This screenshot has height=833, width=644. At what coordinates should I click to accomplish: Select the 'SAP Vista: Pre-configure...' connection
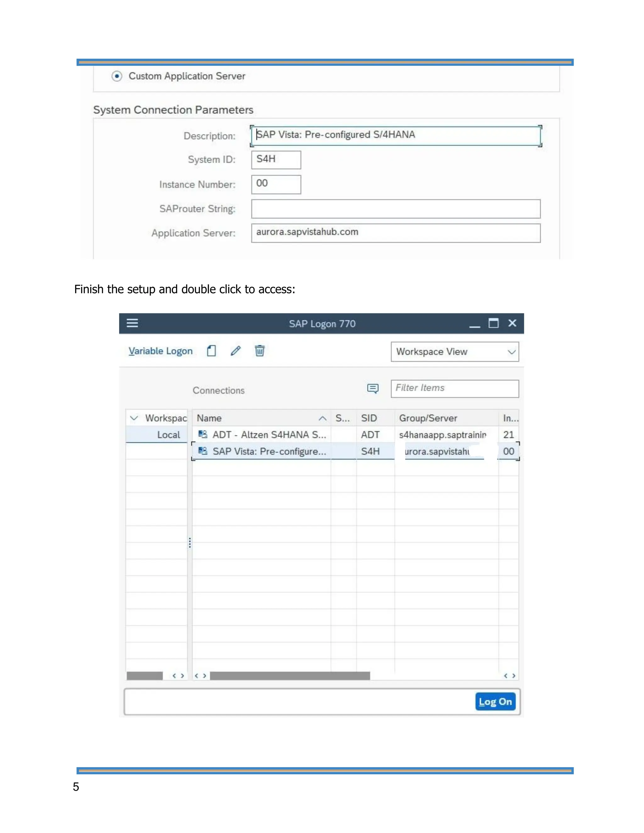click(269, 451)
